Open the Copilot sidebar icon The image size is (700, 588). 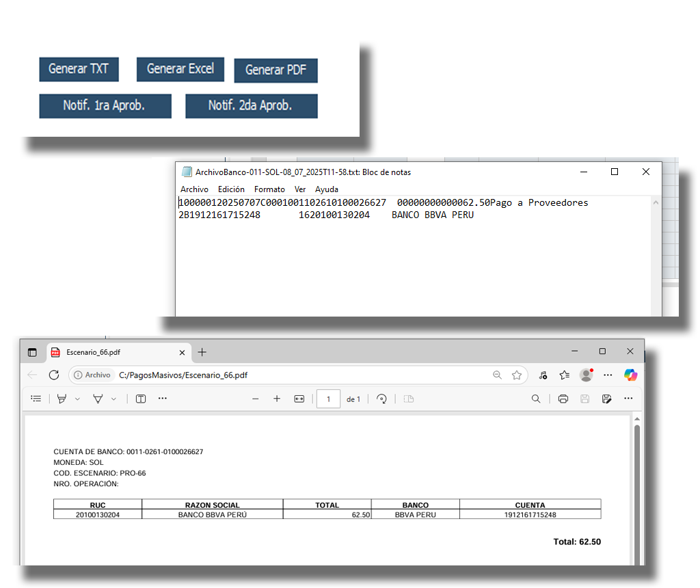pyautogui.click(x=630, y=375)
